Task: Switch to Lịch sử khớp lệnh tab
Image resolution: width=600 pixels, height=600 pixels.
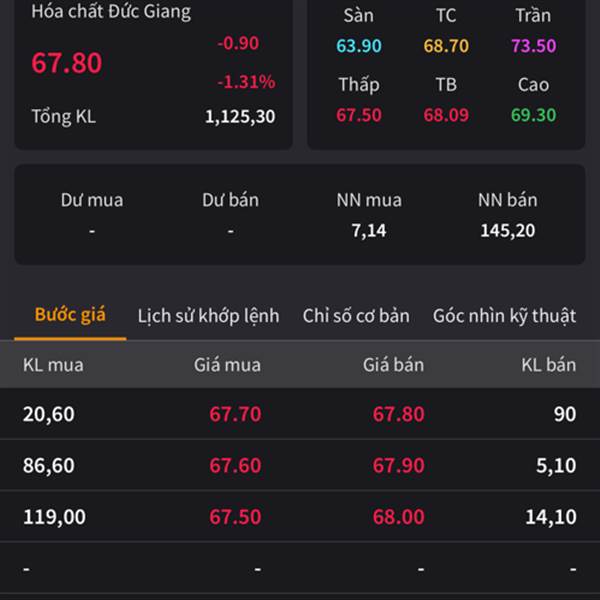Action: [209, 316]
